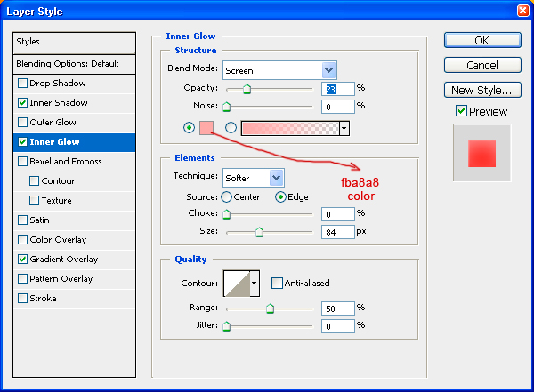Image resolution: width=534 pixels, height=392 pixels.
Task: Select the solid color radio button
Action: pos(189,128)
